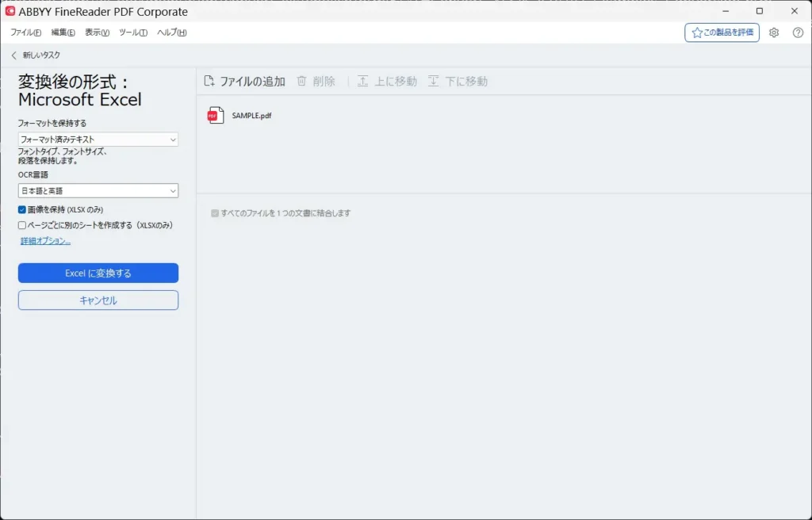Screen dimensions: 812x520
Task: Select the SAMPLE.pdf file icon
Action: [216, 115]
